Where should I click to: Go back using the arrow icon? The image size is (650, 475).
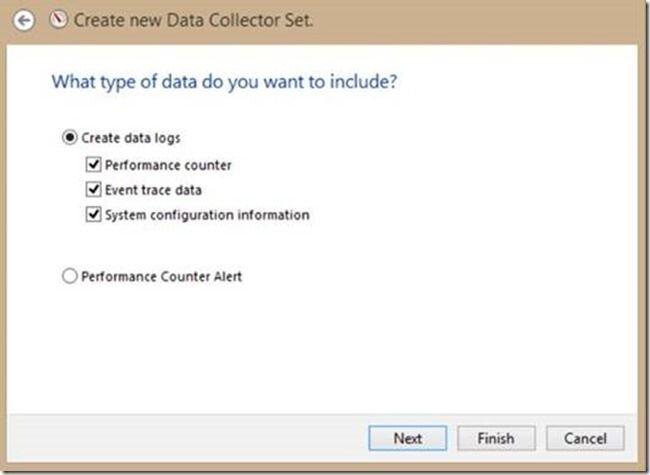[x=23, y=20]
